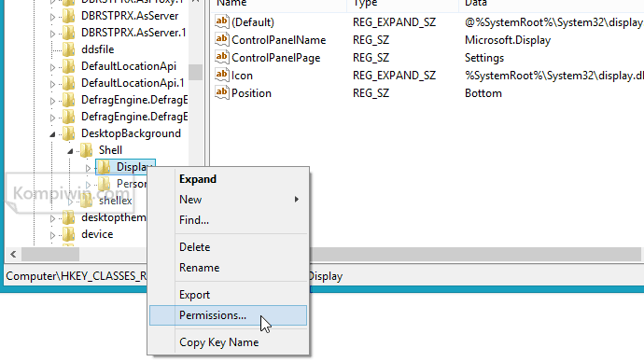Select Export in the context menu

point(228,295)
